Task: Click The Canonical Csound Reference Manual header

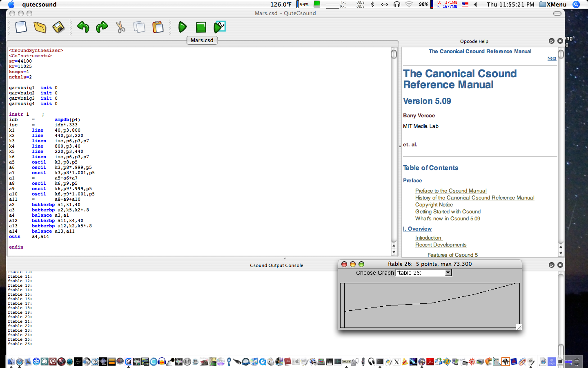Action: [480, 52]
